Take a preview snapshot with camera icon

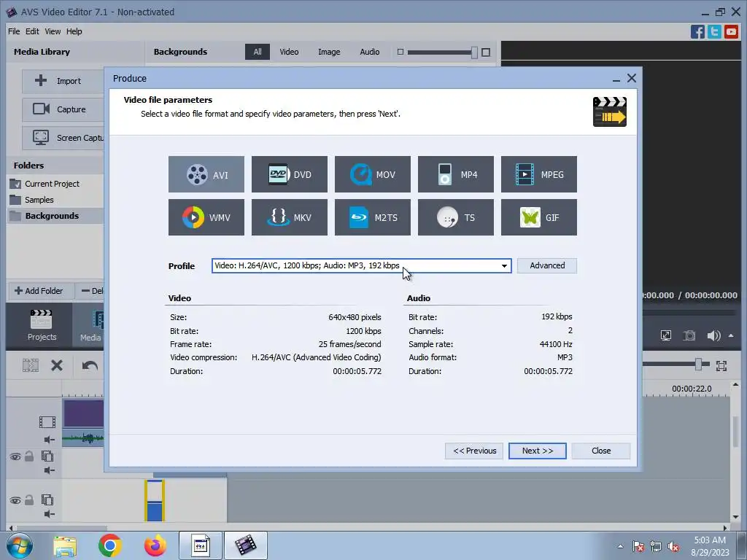click(689, 335)
